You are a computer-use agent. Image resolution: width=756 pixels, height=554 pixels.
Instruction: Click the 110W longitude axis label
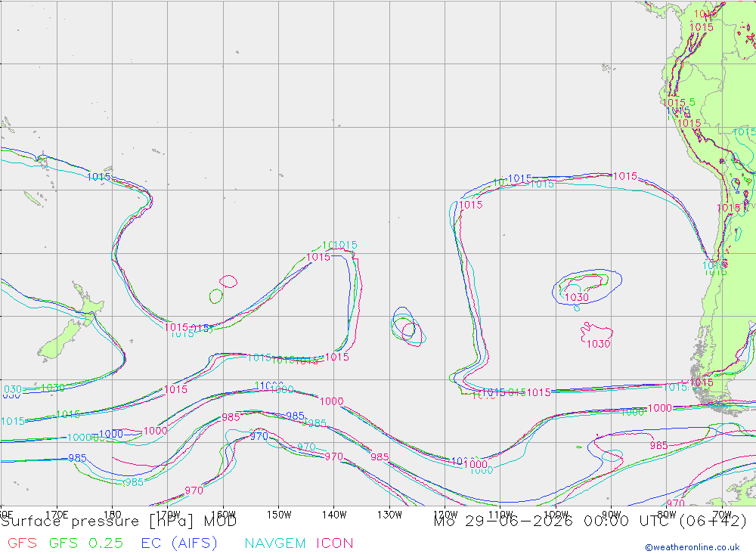point(500,515)
